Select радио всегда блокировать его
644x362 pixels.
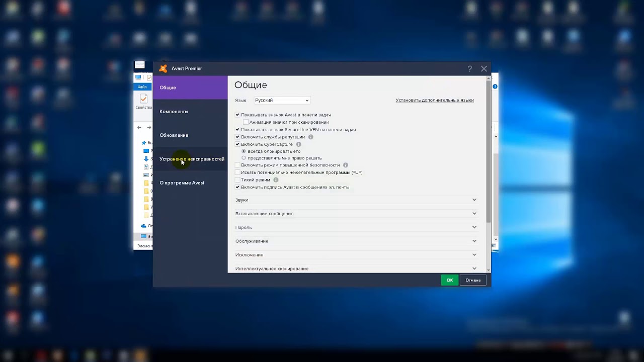pos(244,151)
